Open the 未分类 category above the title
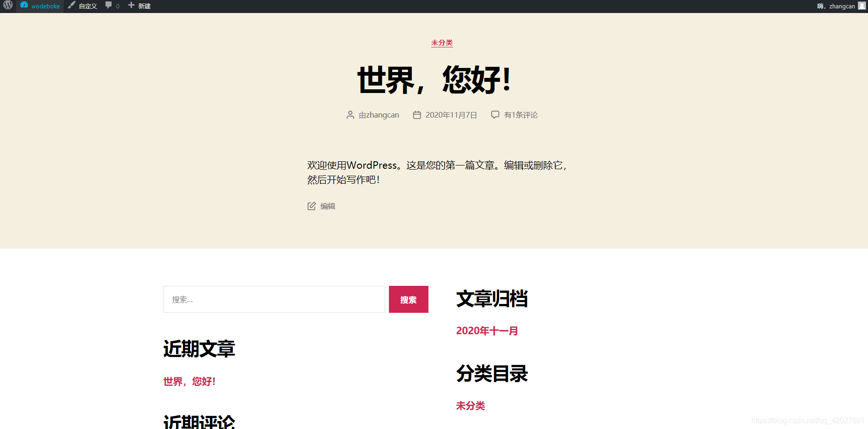 pos(442,43)
